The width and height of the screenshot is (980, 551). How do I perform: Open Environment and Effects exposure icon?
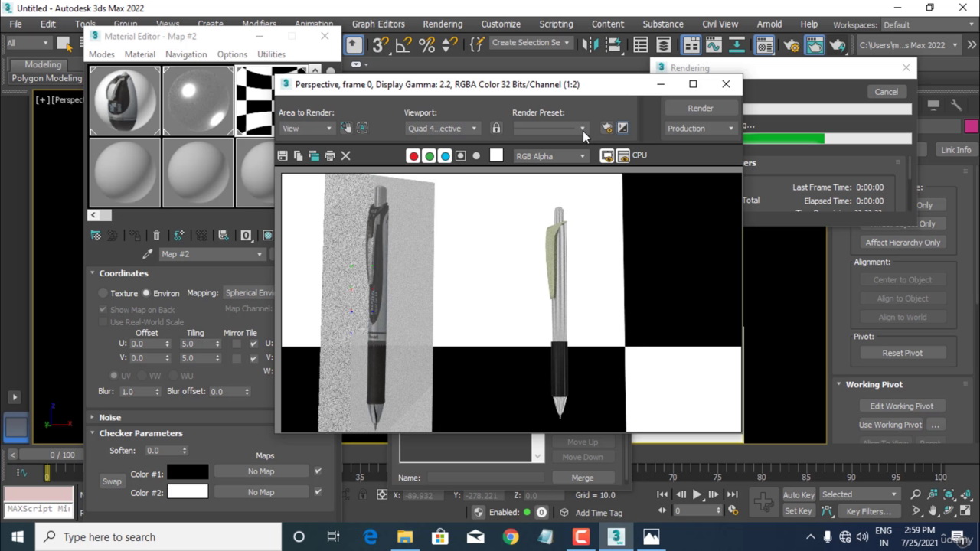tap(622, 129)
